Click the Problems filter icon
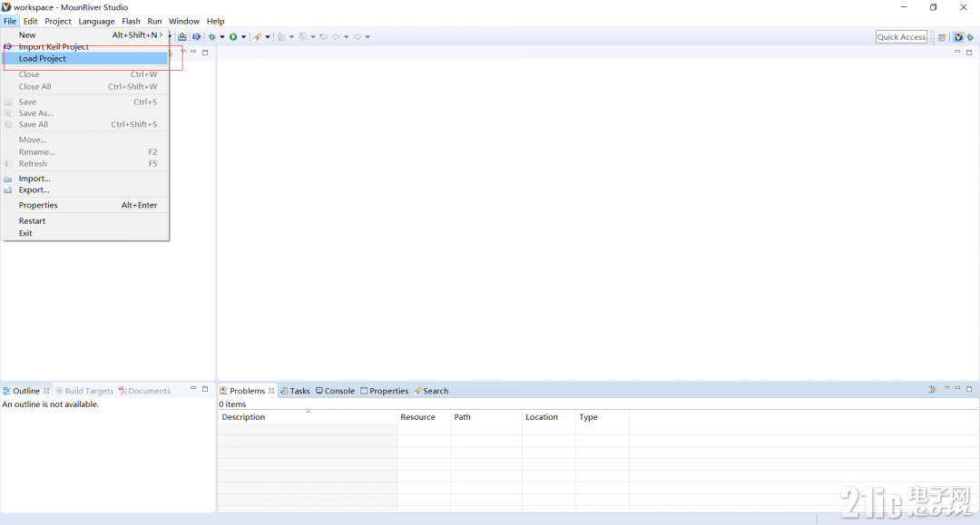 (933, 389)
